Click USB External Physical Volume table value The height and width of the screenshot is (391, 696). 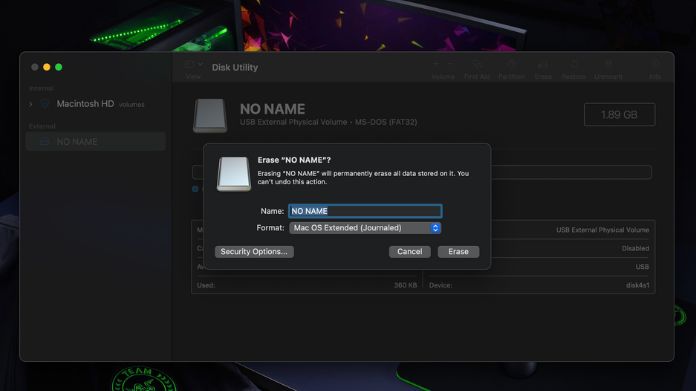click(602, 230)
